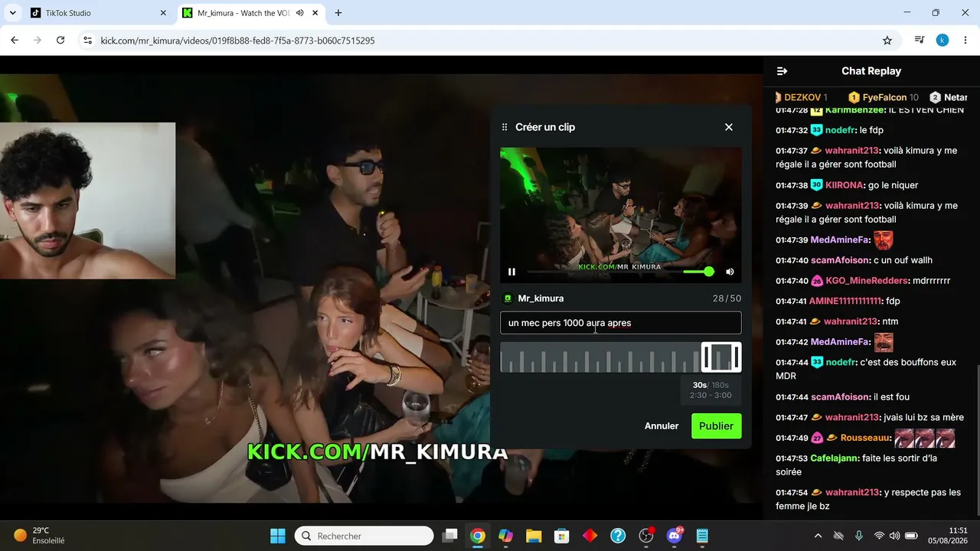Open the Mr_kimura channel avatar icon
This screenshot has height=551, width=980.
[x=507, y=298]
